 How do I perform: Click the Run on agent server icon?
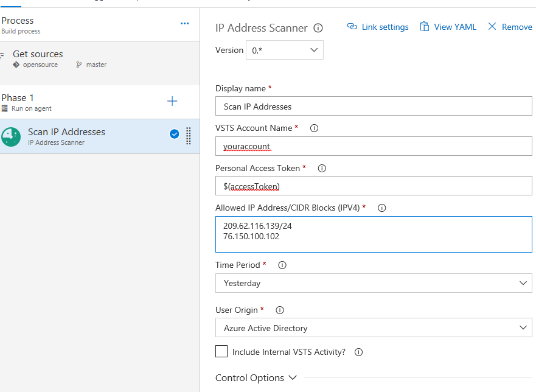point(4,108)
